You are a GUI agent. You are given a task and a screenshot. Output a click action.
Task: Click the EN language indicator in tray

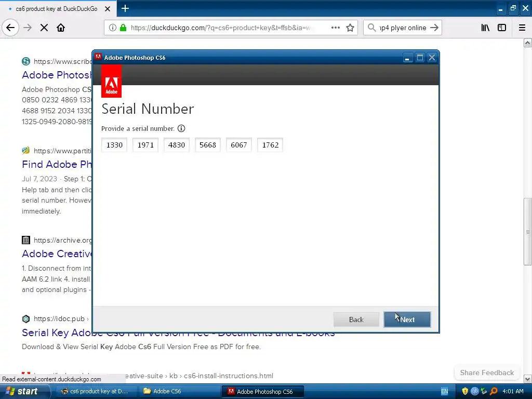[445, 391]
